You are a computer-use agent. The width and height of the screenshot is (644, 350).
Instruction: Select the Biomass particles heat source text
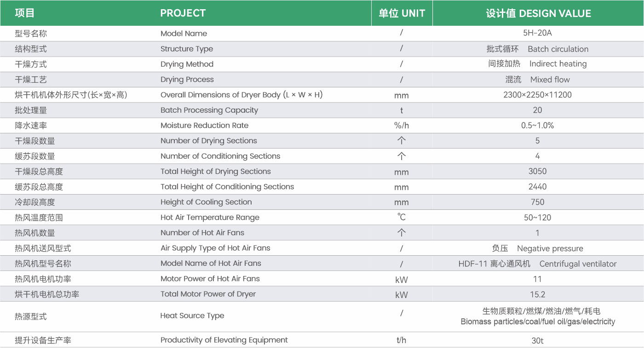click(x=537, y=322)
